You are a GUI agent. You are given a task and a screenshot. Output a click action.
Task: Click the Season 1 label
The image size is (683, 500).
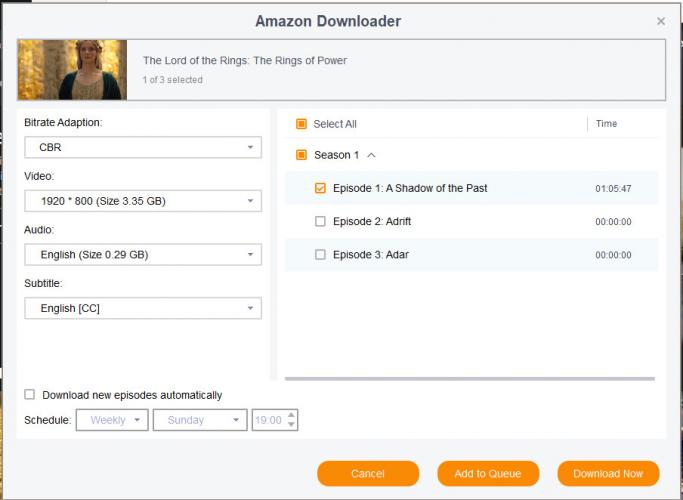click(337, 155)
